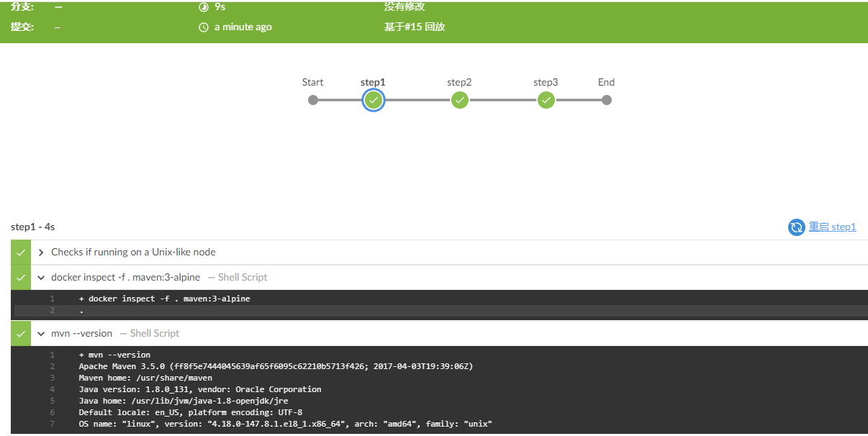Open the 重启 step1 link

pos(833,227)
